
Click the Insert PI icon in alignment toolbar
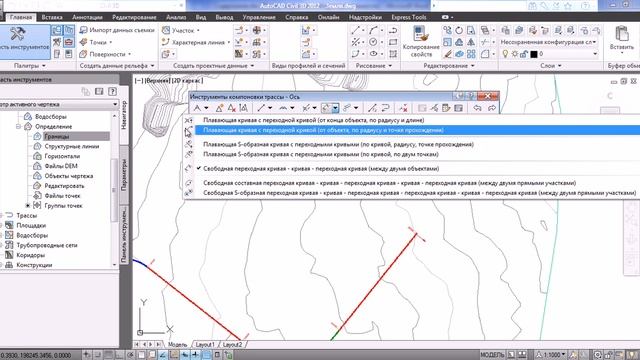coord(219,108)
